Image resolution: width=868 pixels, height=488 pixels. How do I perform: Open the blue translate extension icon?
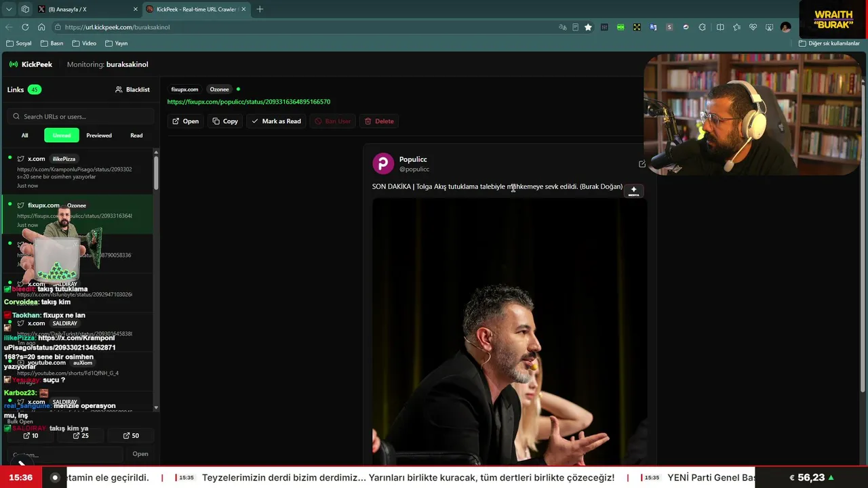[653, 27]
